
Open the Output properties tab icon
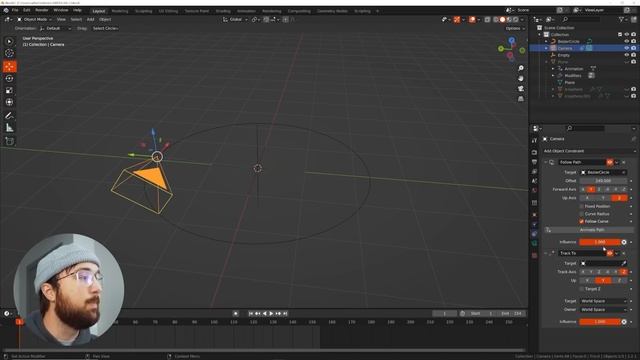pyautogui.click(x=534, y=162)
